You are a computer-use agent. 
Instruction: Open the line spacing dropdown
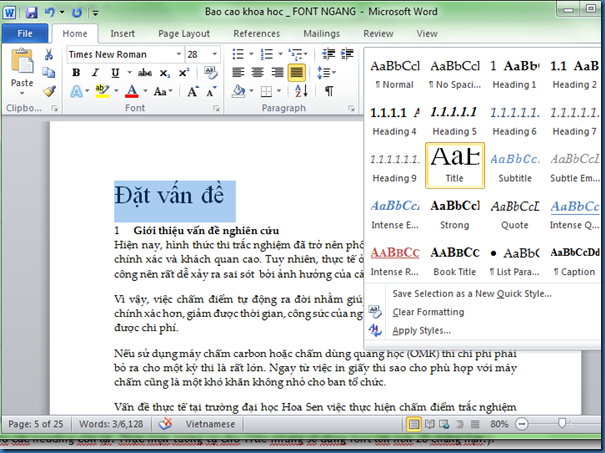pos(326,73)
